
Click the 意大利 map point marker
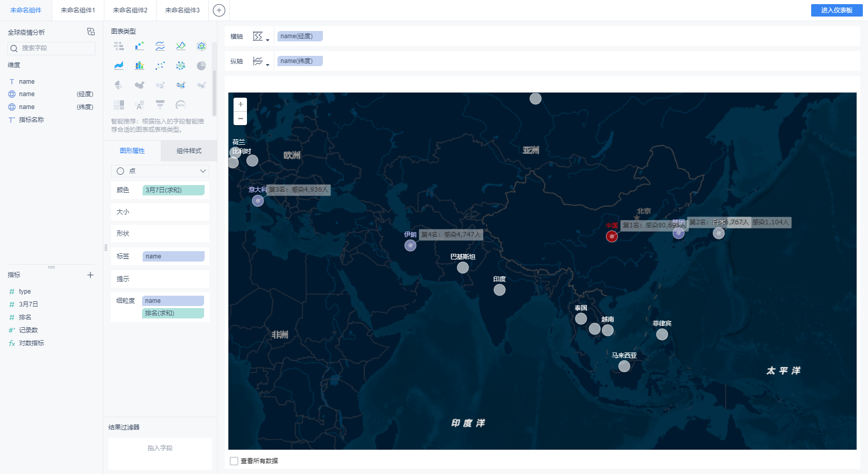point(258,201)
